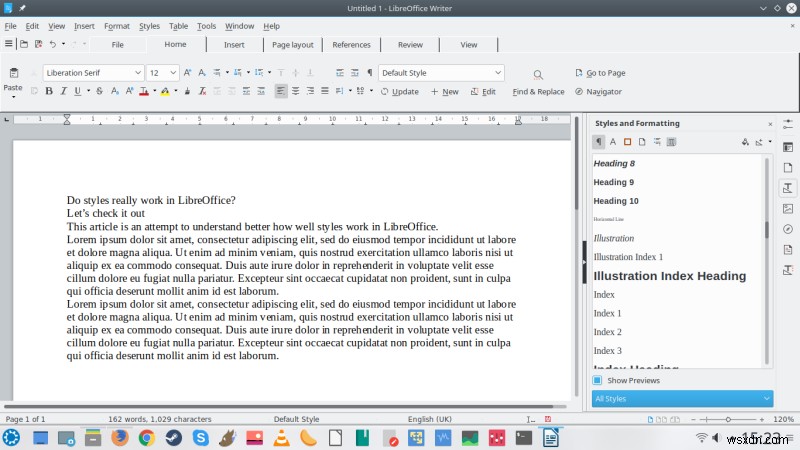Click the zoom slider handle
The height and width of the screenshot is (450, 800).
coord(728,419)
